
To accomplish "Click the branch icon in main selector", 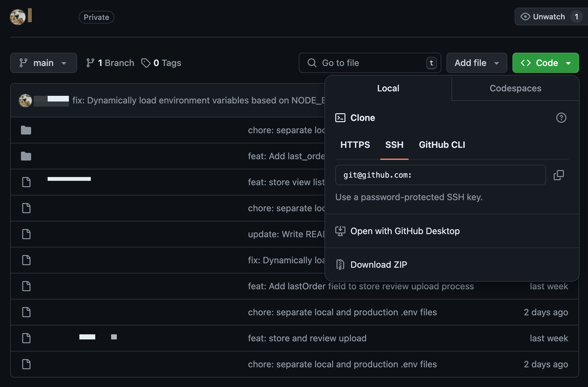I will click(23, 63).
